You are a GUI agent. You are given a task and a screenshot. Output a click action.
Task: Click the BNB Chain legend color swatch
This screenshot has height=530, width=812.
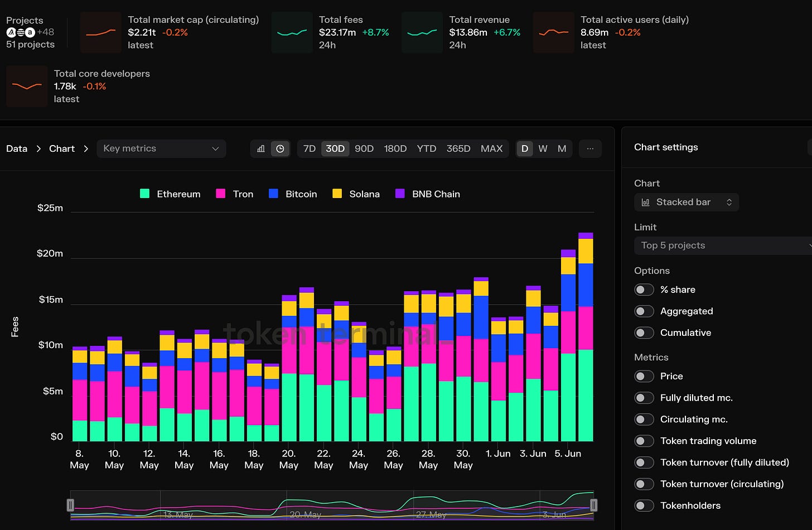click(x=400, y=194)
